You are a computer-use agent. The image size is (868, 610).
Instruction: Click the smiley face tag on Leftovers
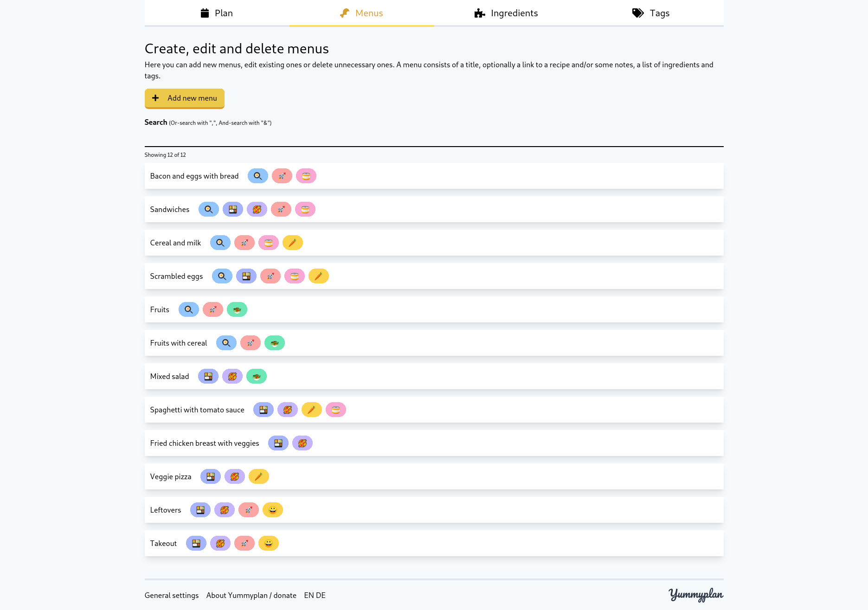coord(273,510)
